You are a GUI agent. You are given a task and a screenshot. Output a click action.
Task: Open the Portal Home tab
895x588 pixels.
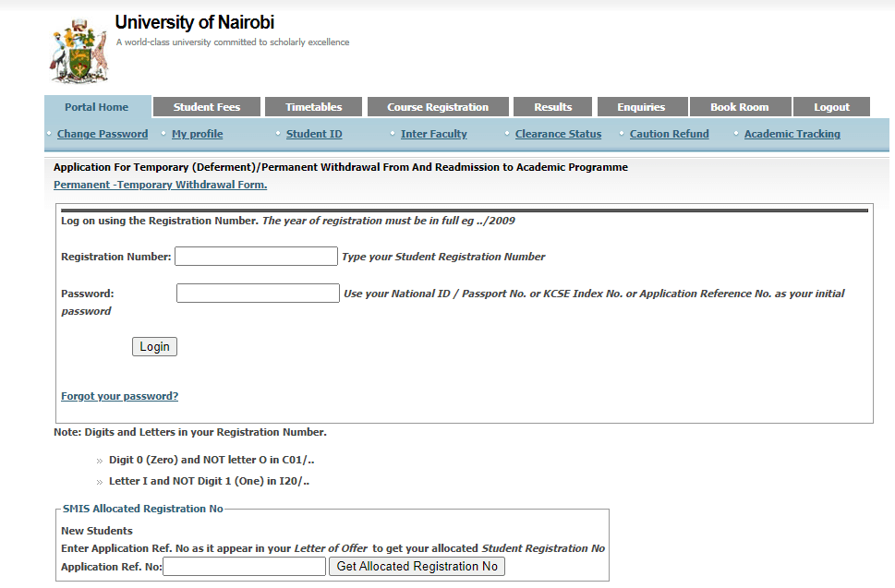click(97, 107)
